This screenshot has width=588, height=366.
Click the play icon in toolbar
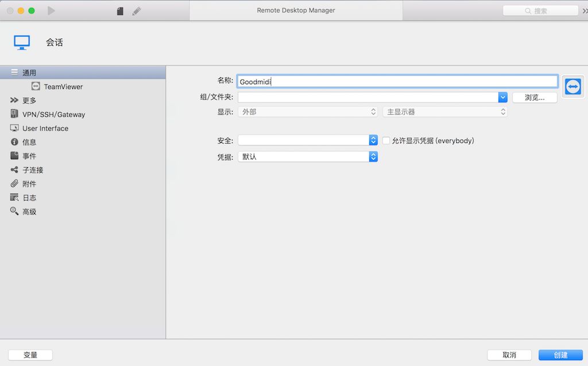[x=51, y=11]
